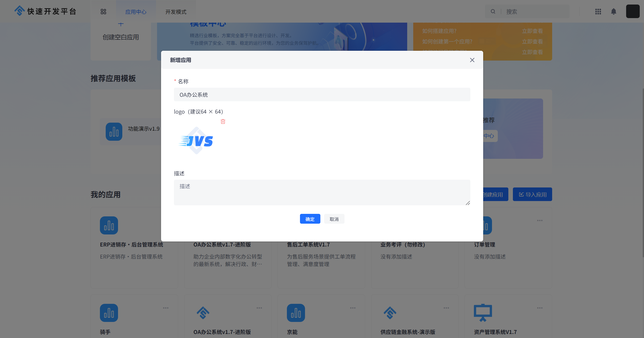Click the 骑手 app bar-chart icon

[x=109, y=313]
